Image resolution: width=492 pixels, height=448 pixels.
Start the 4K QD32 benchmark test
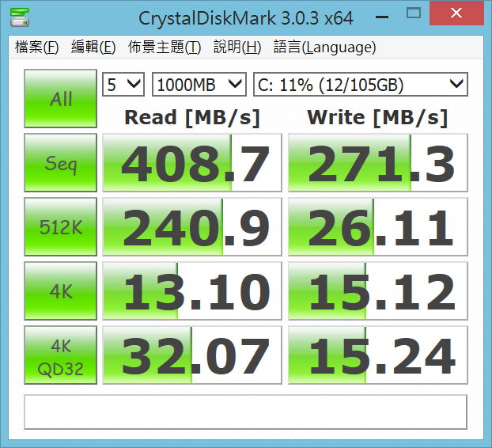point(61,355)
